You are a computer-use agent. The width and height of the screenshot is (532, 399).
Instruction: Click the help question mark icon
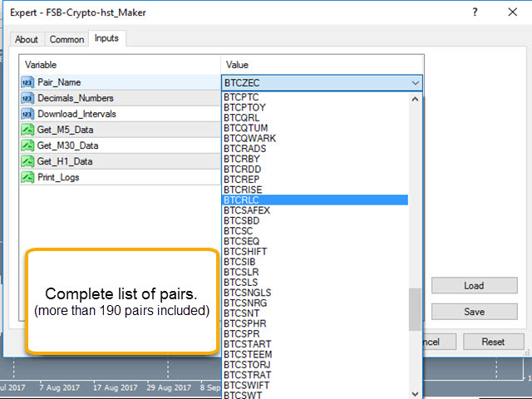pyautogui.click(x=475, y=12)
